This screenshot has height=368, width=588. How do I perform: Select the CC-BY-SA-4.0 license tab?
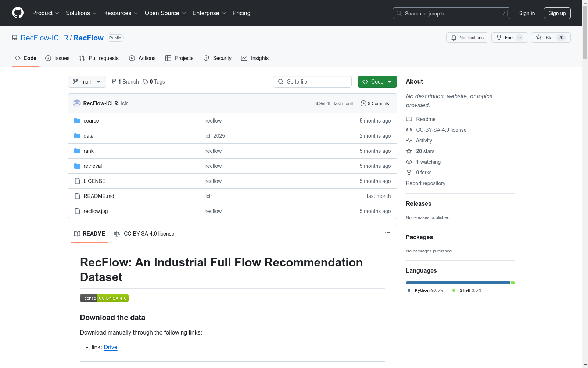144,234
